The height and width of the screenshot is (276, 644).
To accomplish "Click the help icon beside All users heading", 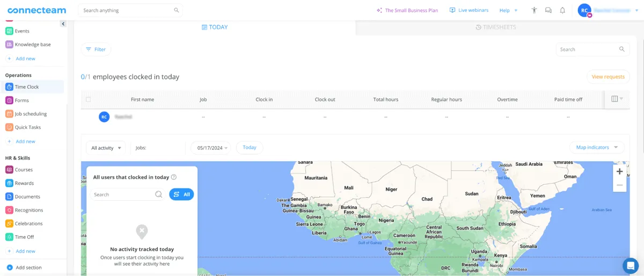I will coord(174,177).
